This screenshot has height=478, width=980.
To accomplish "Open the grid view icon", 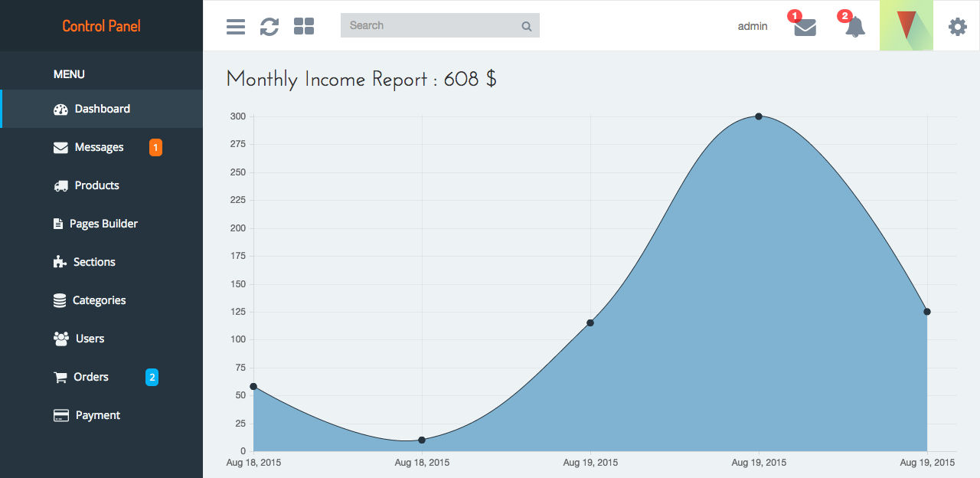I will tap(304, 27).
